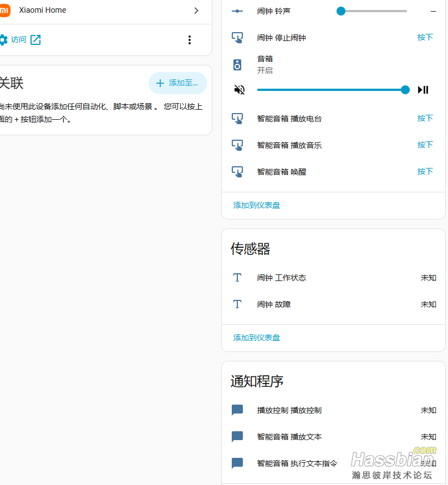Click the external link icon next to 访问
This screenshot has width=448, height=485.
click(x=35, y=39)
